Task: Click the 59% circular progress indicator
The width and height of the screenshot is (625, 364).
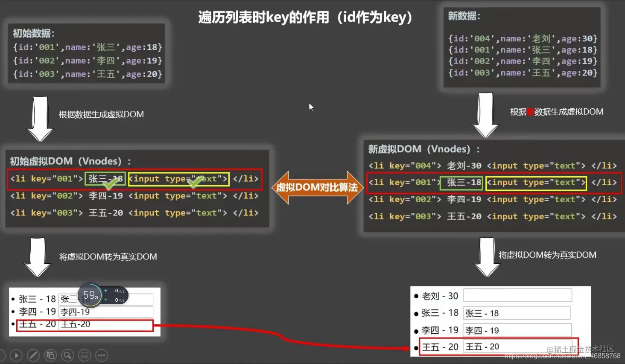Action: point(90,294)
